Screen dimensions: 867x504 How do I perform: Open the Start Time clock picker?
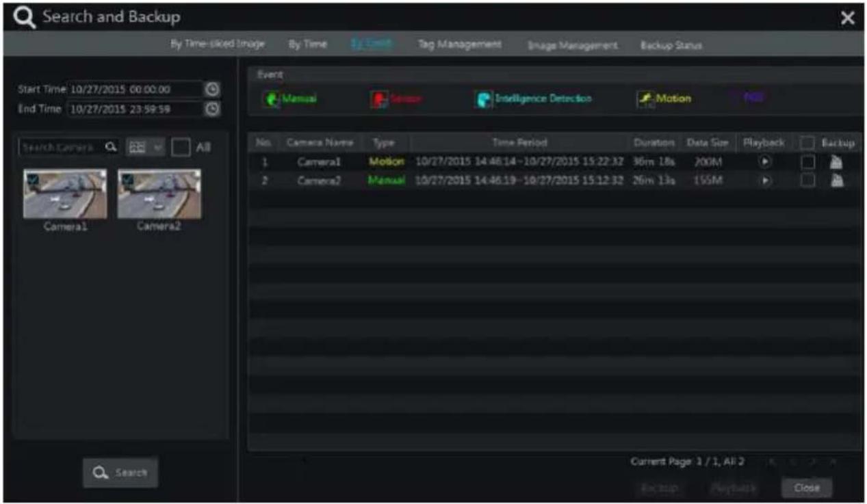click(x=212, y=89)
